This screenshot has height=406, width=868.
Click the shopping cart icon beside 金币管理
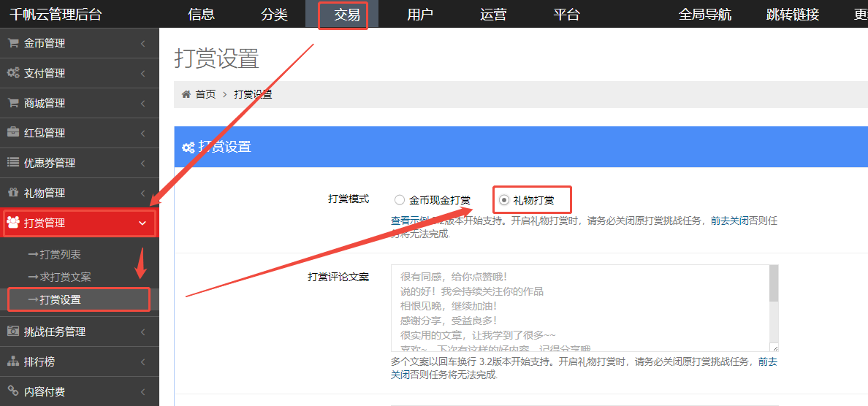pos(12,43)
